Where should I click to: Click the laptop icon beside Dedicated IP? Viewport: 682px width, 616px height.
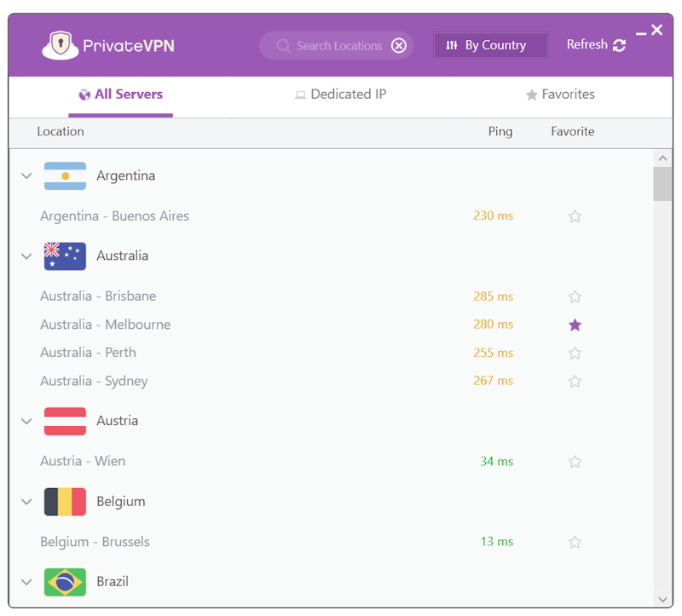[x=300, y=95]
